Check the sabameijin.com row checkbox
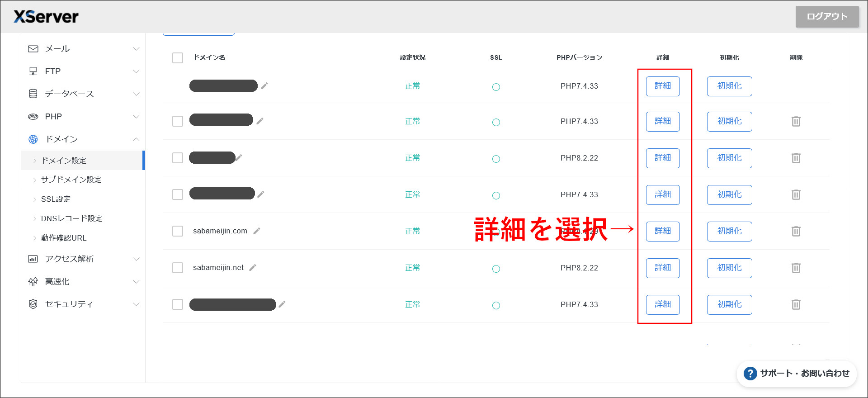This screenshot has height=398, width=868. 178,231
